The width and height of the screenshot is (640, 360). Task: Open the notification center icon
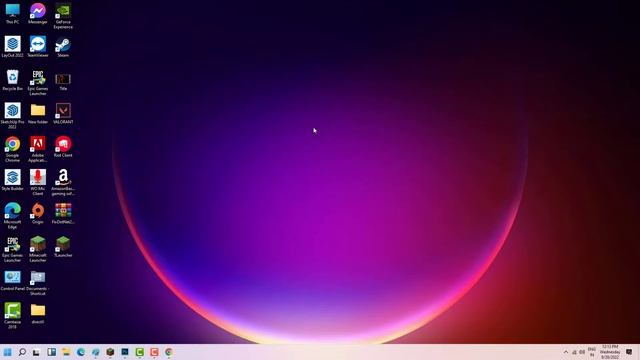pos(629,352)
